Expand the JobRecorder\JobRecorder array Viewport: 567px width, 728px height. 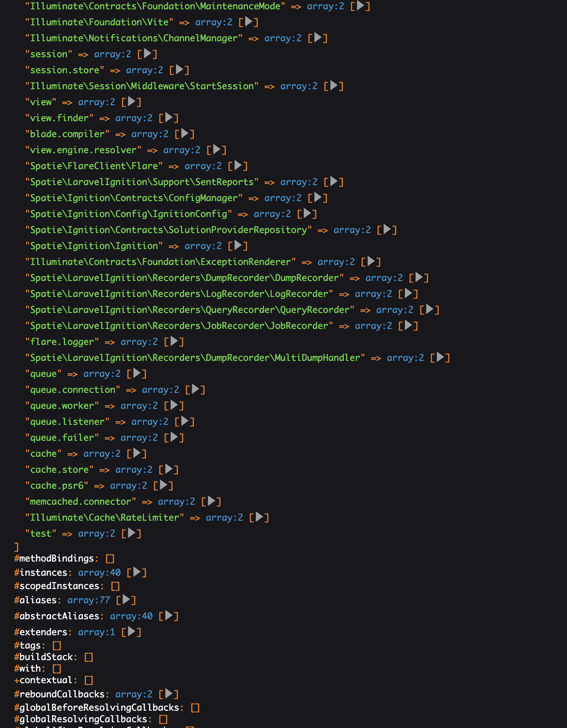click(409, 326)
